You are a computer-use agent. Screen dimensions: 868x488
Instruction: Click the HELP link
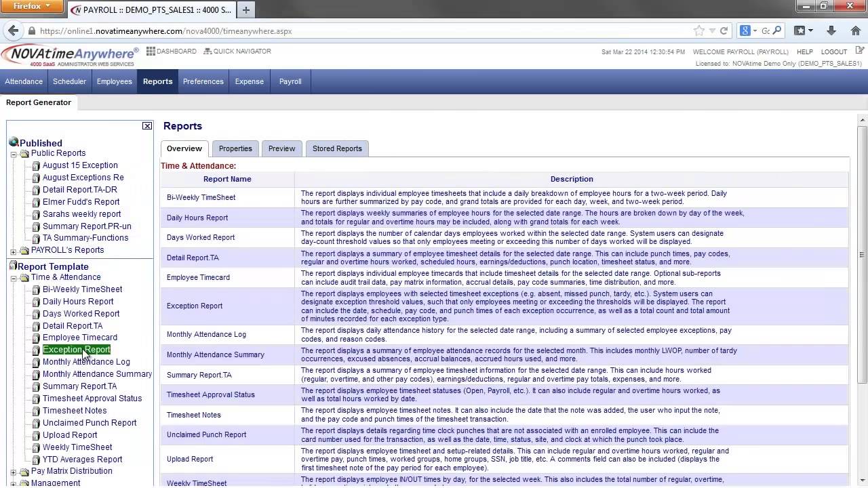(805, 52)
